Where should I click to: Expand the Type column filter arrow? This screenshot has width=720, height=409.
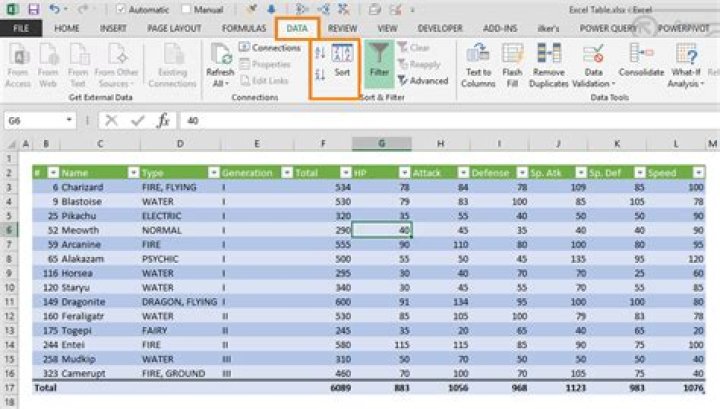click(x=212, y=173)
